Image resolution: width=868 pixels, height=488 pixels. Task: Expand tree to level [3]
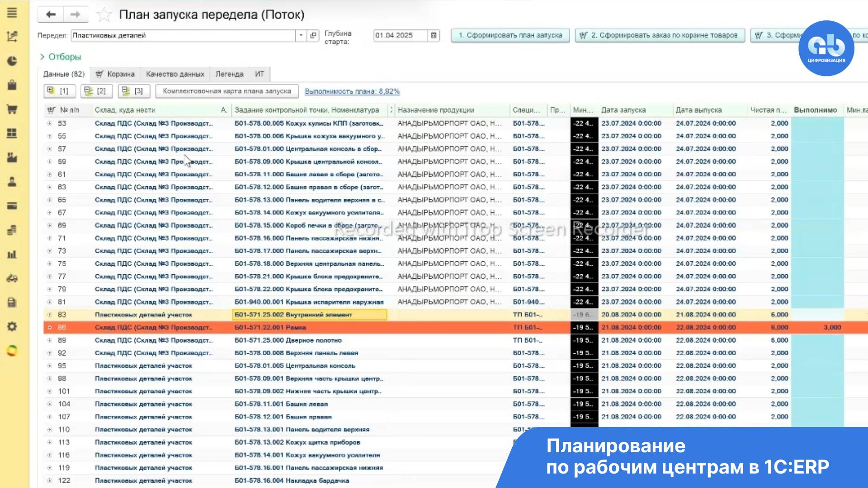(x=133, y=91)
